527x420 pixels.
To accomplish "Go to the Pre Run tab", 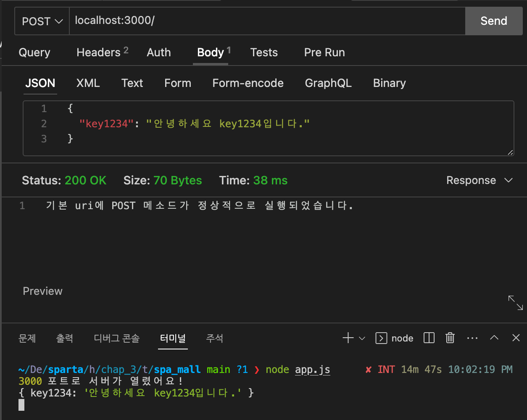I will click(x=324, y=52).
